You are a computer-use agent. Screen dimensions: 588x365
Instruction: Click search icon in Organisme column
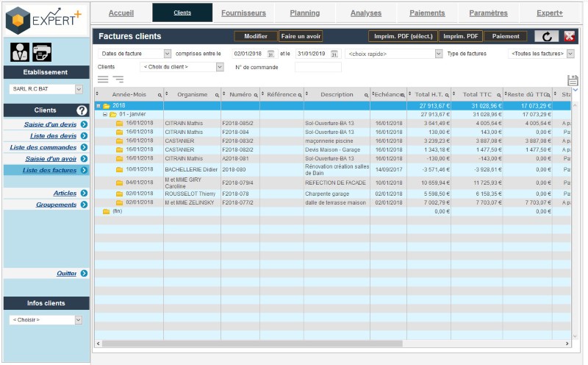(x=217, y=96)
